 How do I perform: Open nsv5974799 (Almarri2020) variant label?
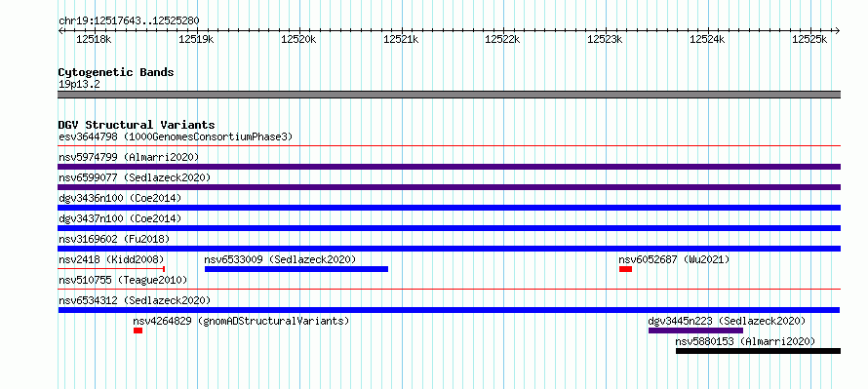(129, 157)
